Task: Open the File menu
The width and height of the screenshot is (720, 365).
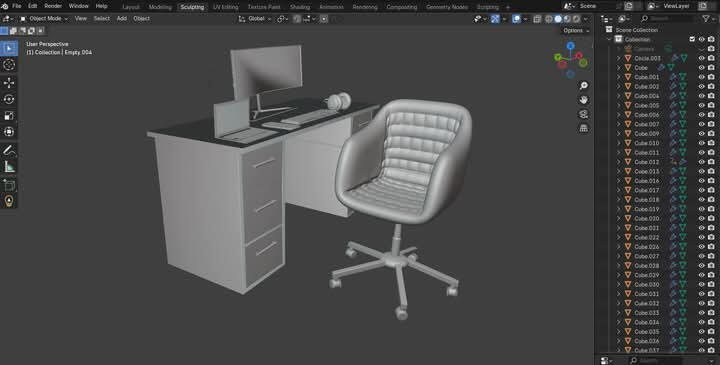Action: point(17,6)
